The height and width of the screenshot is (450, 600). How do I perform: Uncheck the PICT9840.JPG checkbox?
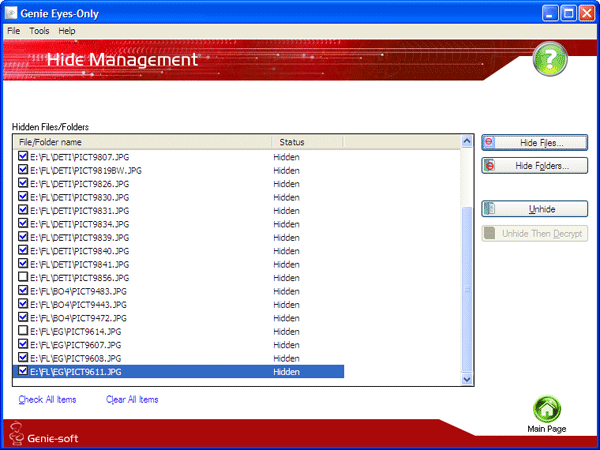[x=23, y=249]
